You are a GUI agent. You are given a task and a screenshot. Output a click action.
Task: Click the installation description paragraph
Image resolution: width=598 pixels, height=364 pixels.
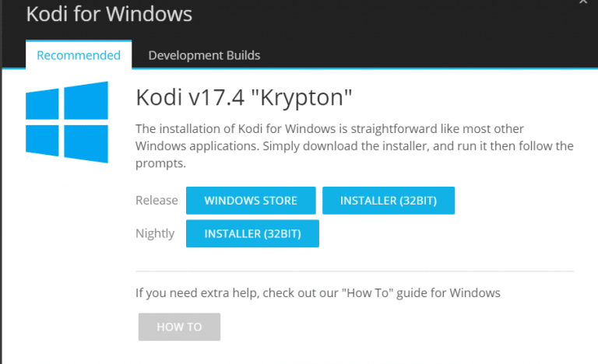[x=354, y=146]
